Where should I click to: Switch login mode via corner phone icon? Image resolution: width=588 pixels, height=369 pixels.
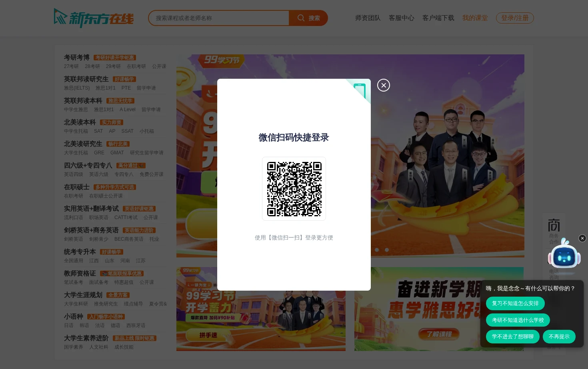pos(360,90)
